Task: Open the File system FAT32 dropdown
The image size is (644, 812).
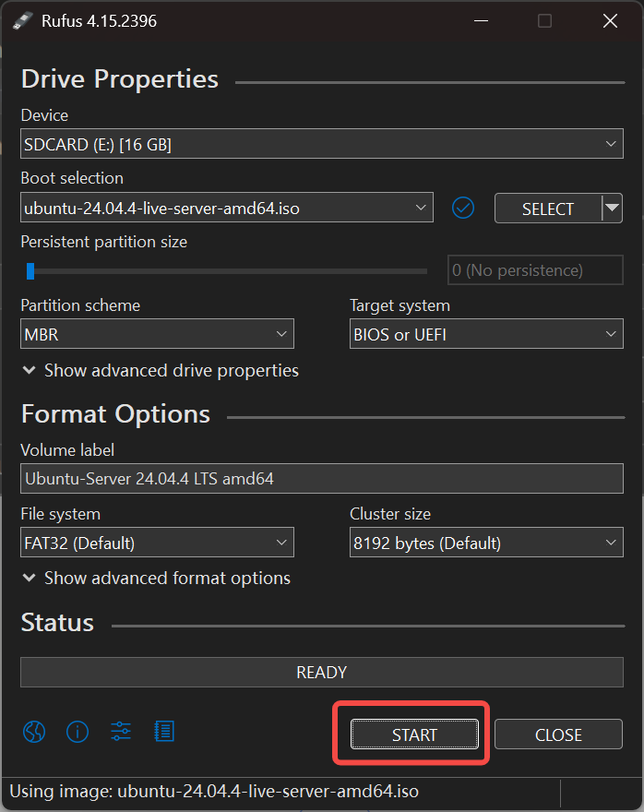Action: 157,543
